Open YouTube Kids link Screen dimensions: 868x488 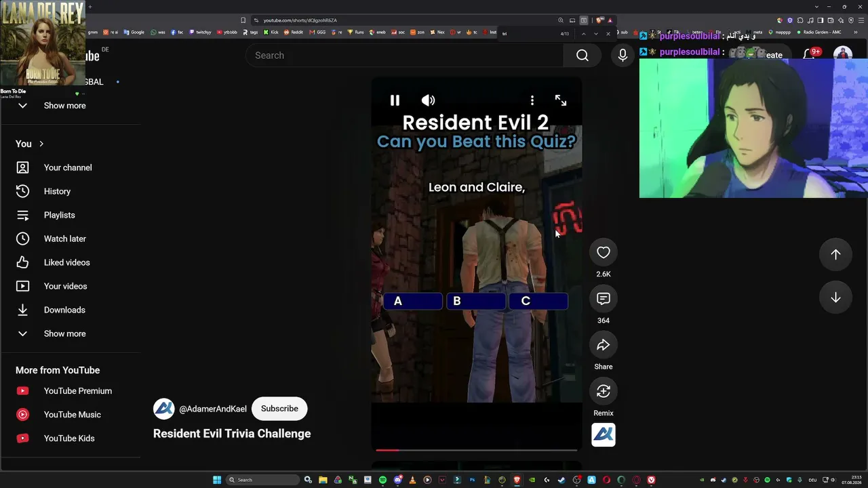click(71, 439)
